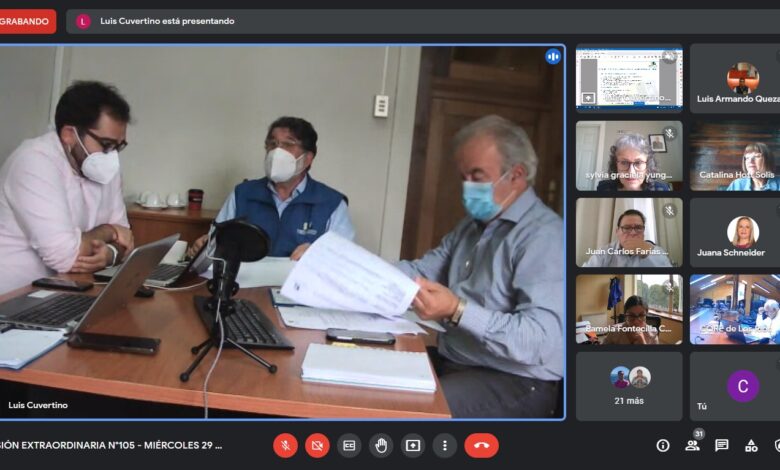
Task: Click Juan Carlos Farías video tile
Action: click(x=629, y=232)
